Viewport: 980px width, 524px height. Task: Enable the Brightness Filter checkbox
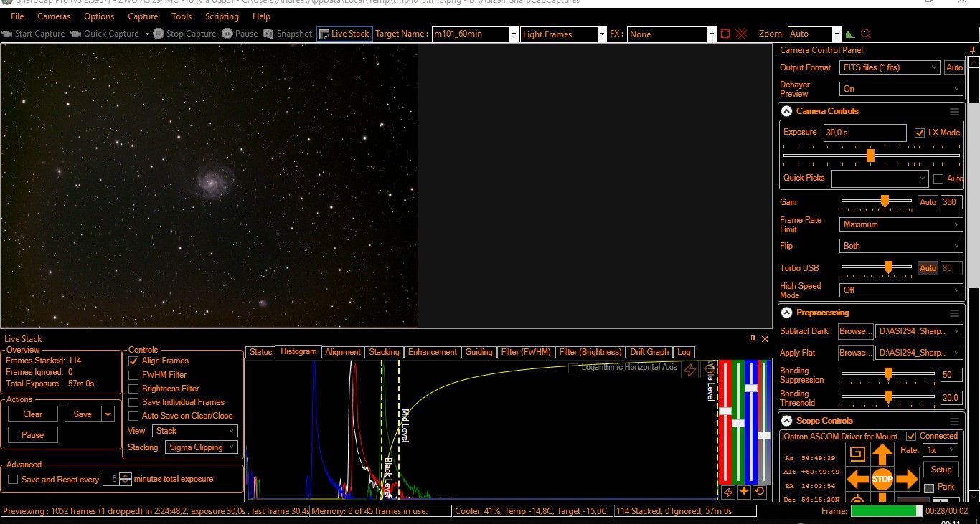point(133,389)
